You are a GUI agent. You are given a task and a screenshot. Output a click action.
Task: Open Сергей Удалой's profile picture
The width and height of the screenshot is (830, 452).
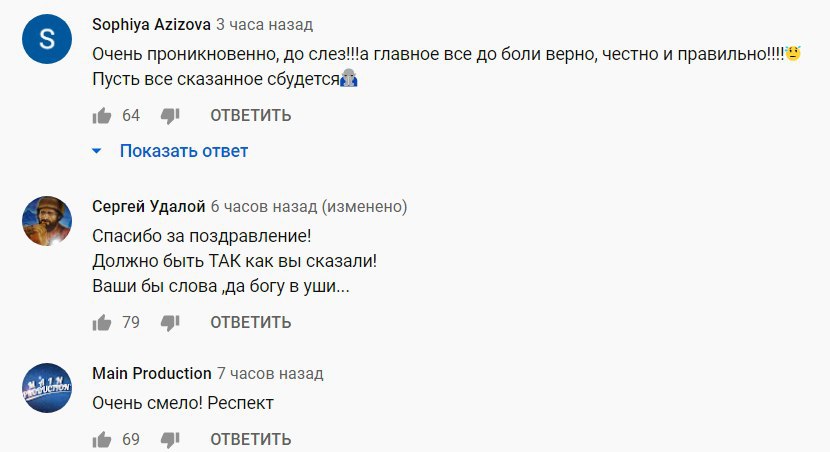coord(48,221)
